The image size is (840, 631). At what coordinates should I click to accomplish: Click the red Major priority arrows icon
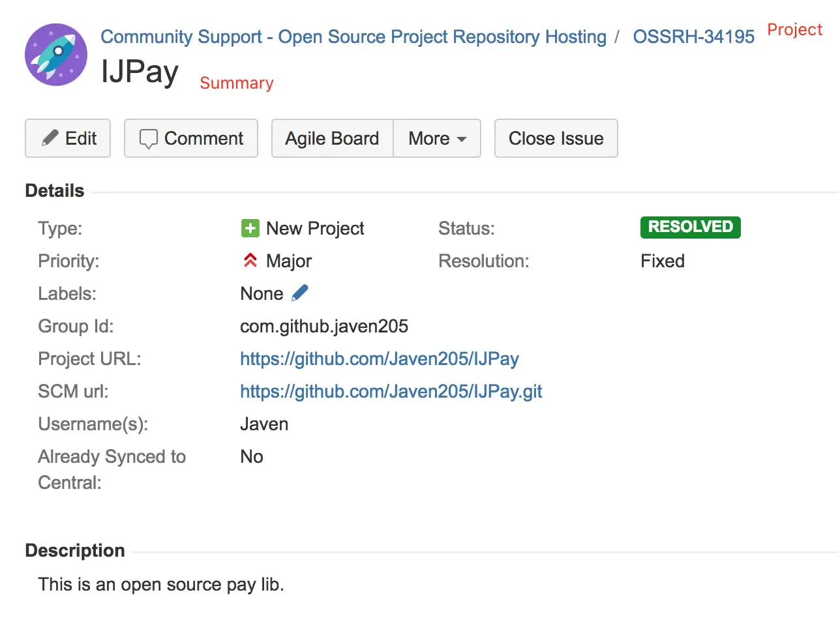point(250,261)
